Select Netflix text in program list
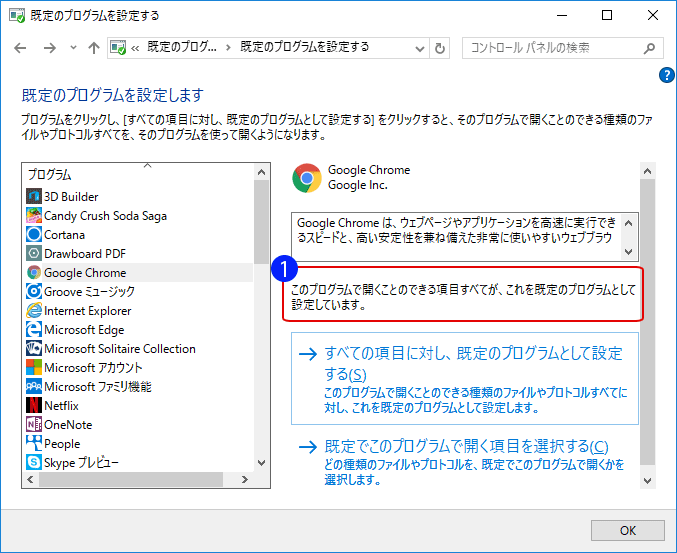 61,406
